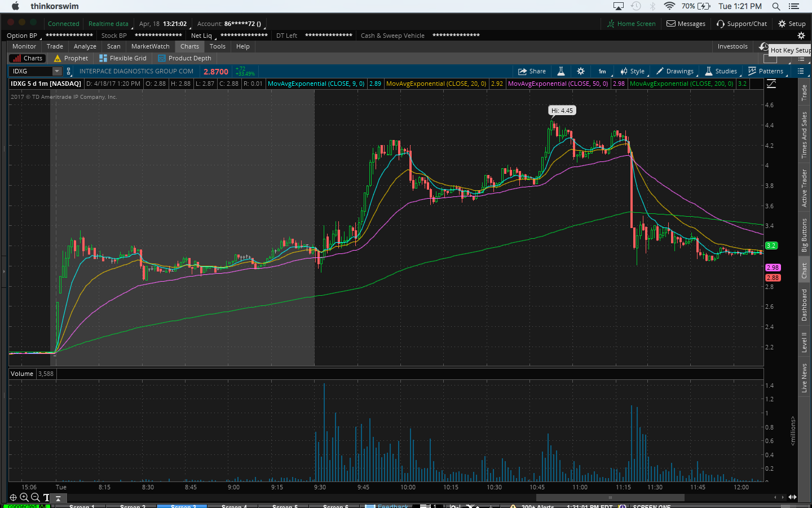Open the Prophet charting tab

[x=71, y=58]
